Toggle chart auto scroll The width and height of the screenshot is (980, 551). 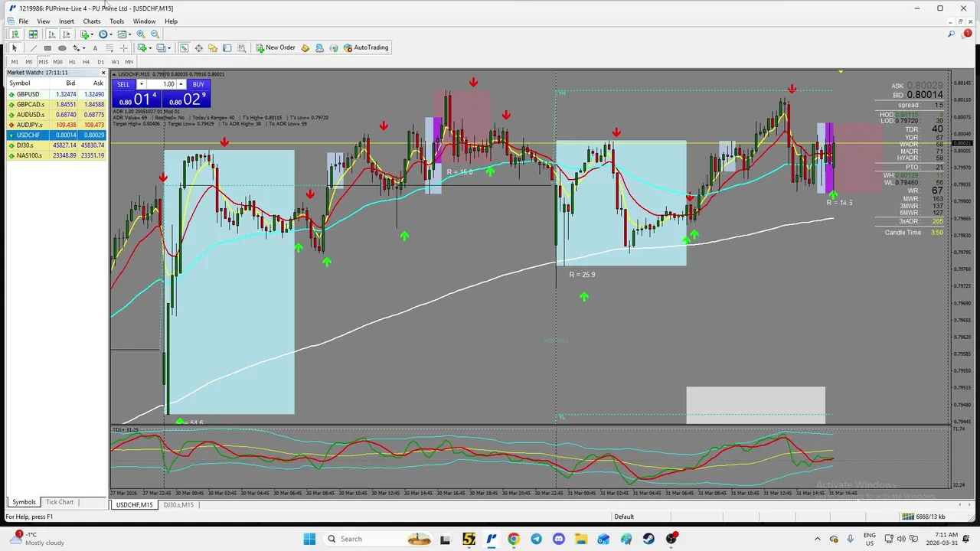(x=51, y=34)
